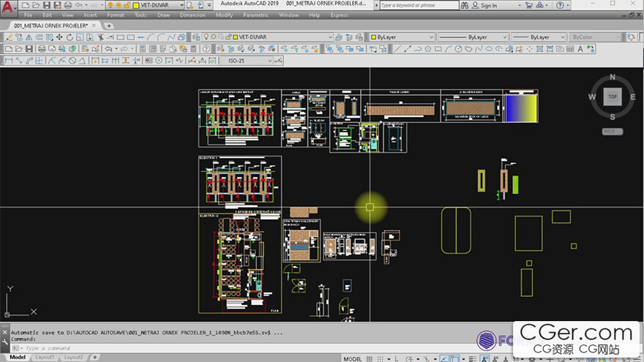Toggle MODEL space button in status bar

352,358
